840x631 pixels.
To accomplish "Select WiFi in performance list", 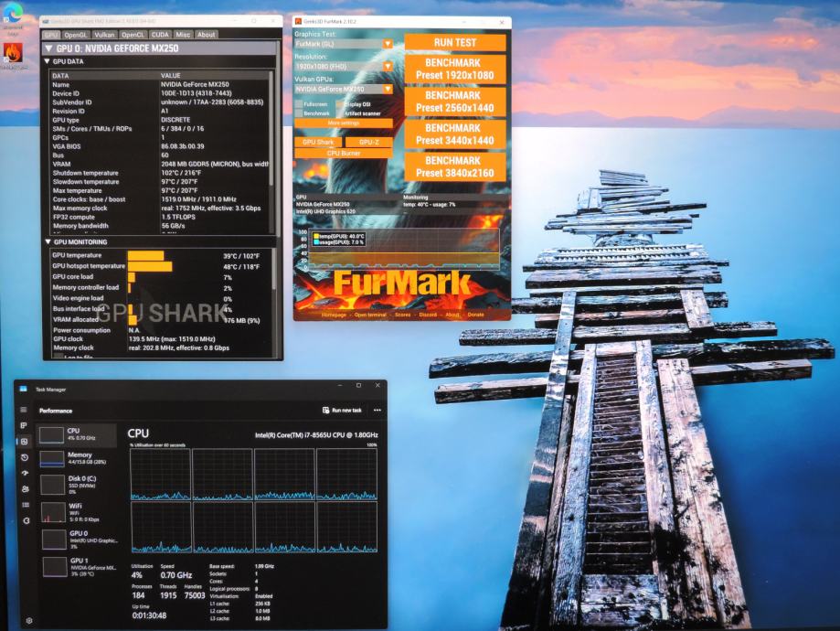I will pyautogui.click(x=79, y=512).
